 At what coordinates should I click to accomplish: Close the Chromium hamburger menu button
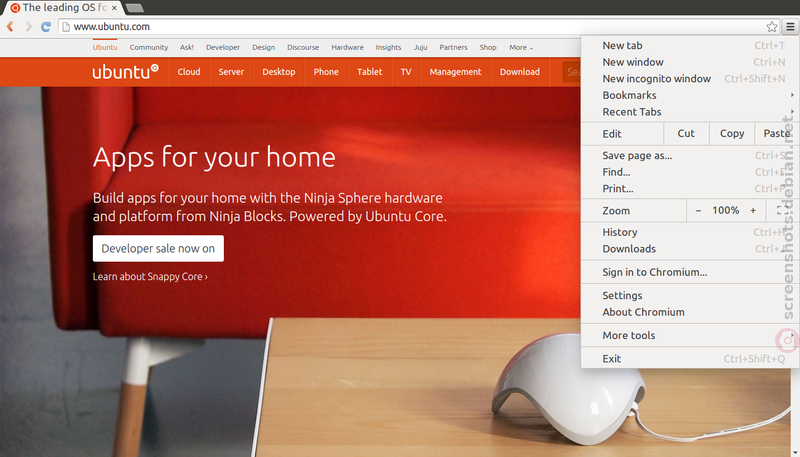tap(790, 27)
